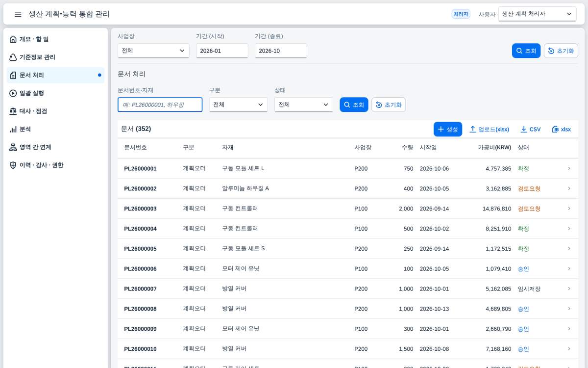Screen dimensions: 588x368
Task: Click the 문서번호 column header
Action: coord(135,148)
